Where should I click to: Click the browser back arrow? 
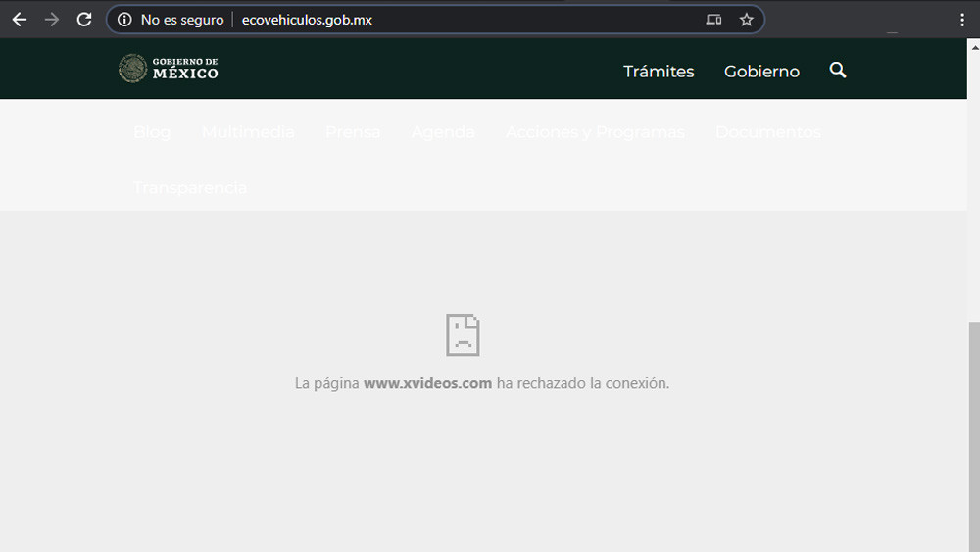point(20,20)
